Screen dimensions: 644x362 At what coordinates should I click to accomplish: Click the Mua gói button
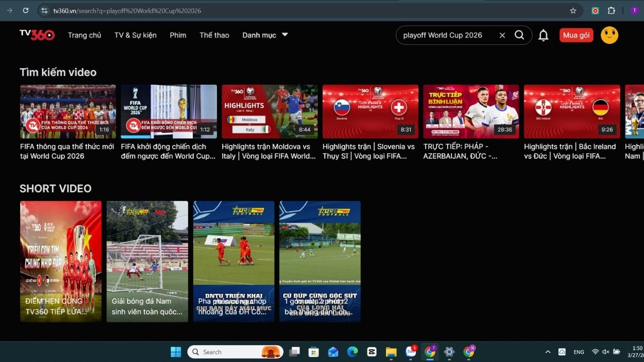pos(576,35)
